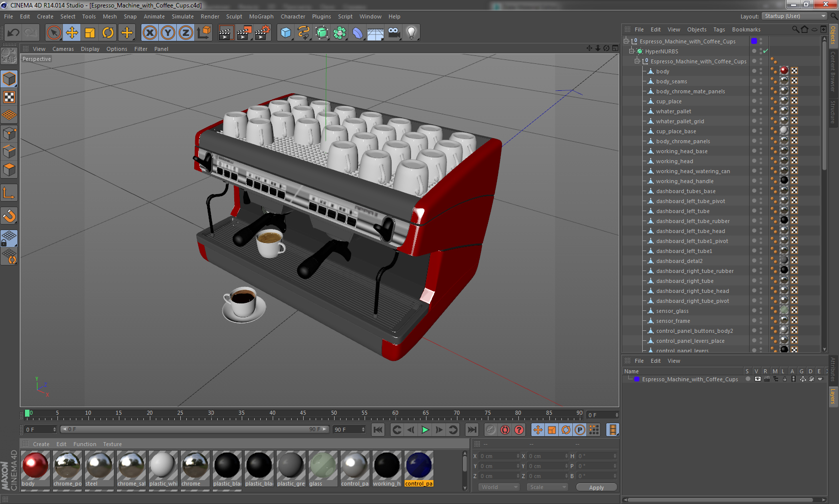Click the Record Active Objects button
Viewport: 839px width, 504px height.
(491, 430)
